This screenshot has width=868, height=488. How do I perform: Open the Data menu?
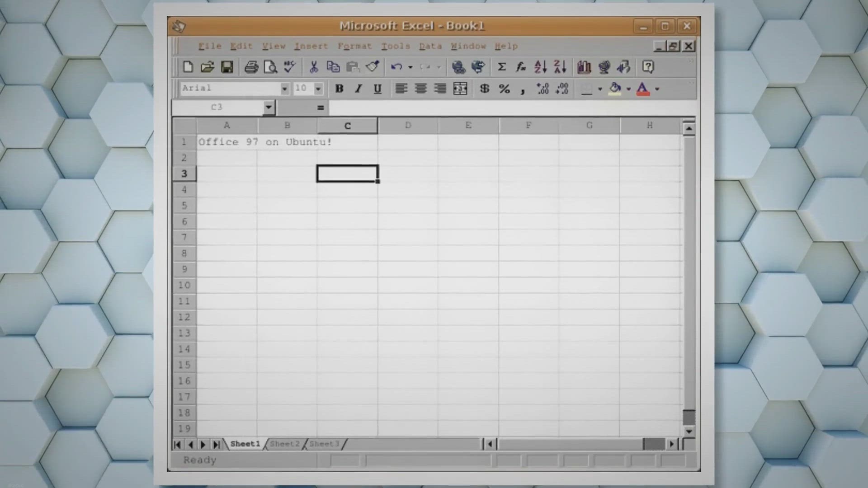[430, 46]
